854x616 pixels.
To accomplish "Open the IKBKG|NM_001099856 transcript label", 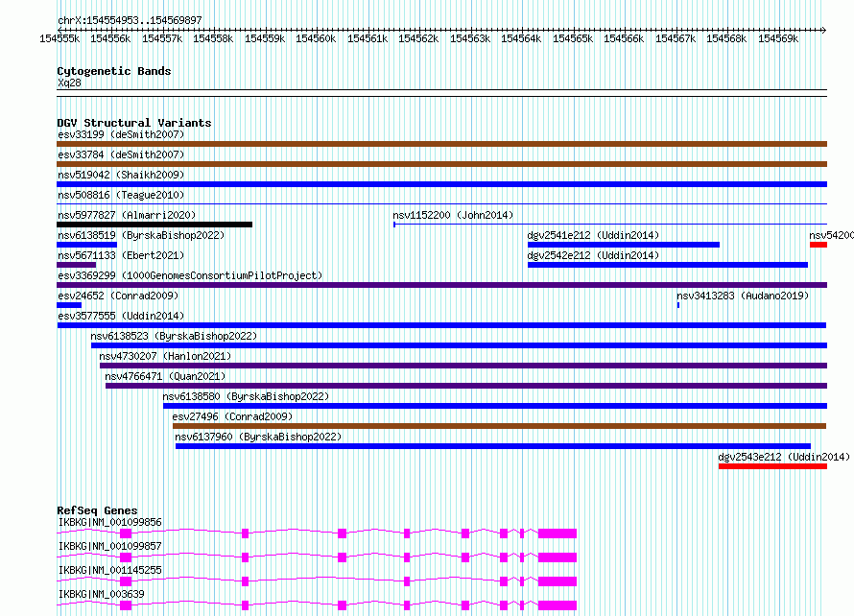I will (110, 522).
